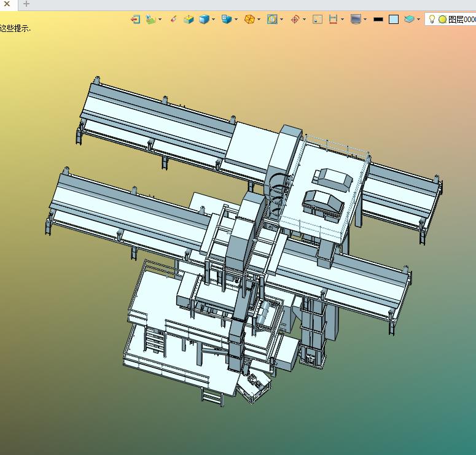Toggle the lightbulb layer visibility icon
The image size is (476, 455).
point(432,19)
